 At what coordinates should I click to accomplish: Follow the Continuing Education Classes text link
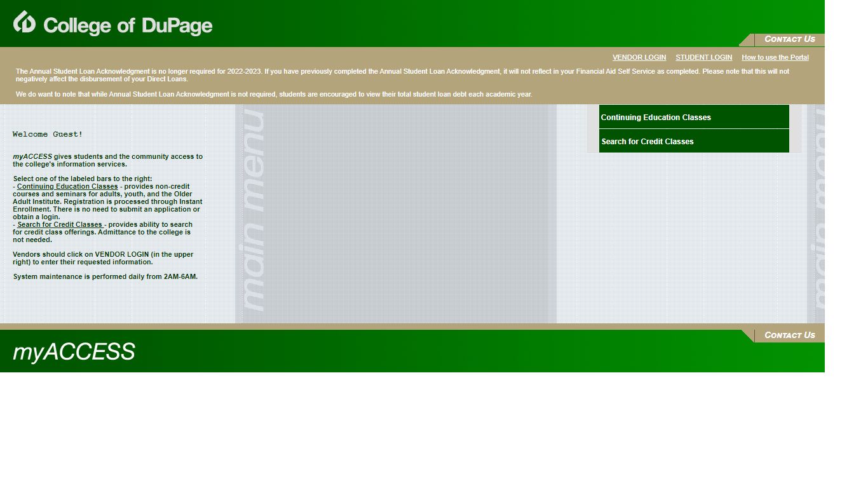(67, 187)
